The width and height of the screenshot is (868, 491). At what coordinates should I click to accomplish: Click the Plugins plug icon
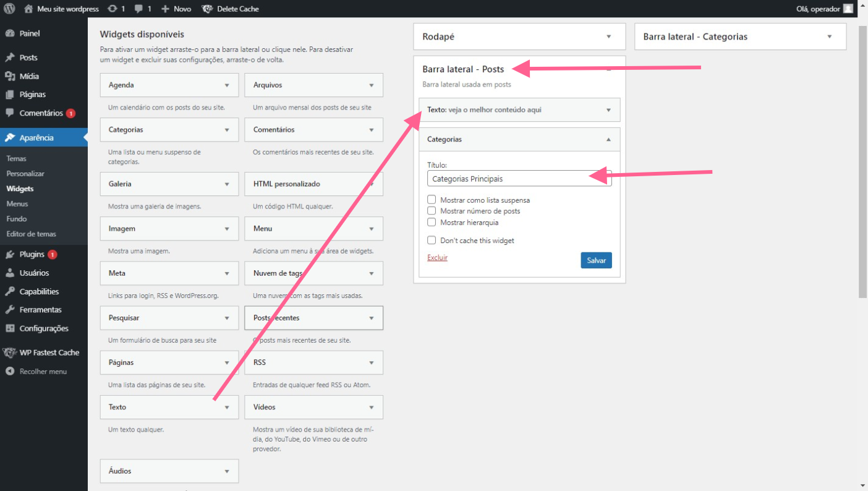pos(10,254)
